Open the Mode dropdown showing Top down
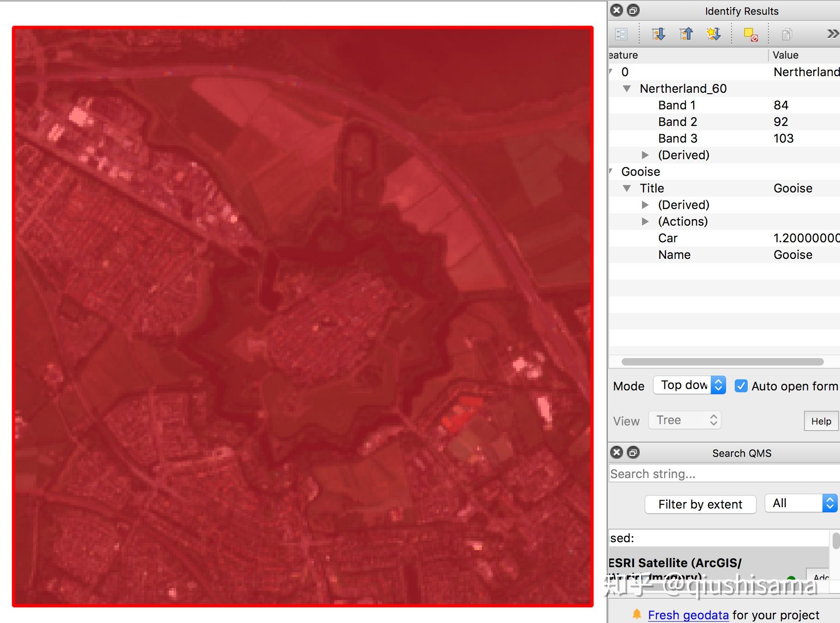The image size is (840, 623). [690, 385]
